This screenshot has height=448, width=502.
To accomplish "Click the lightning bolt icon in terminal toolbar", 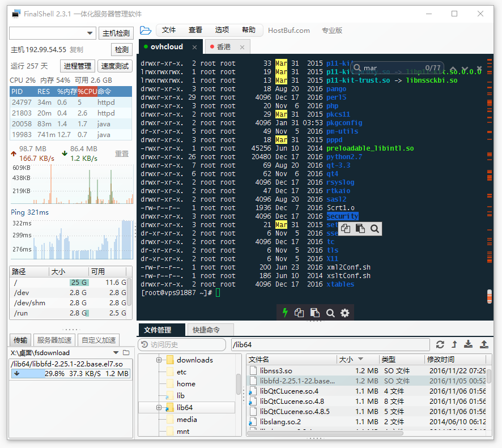I will [285, 313].
